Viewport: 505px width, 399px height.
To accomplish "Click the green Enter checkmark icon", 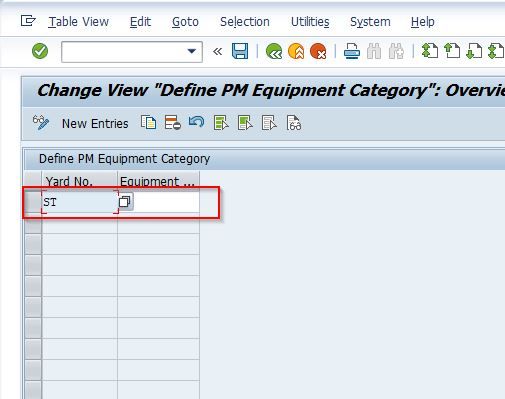I will pyautogui.click(x=40, y=51).
